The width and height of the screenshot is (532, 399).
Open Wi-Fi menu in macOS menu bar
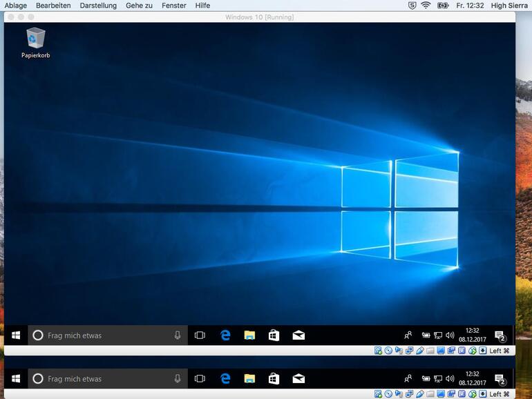pos(426,6)
